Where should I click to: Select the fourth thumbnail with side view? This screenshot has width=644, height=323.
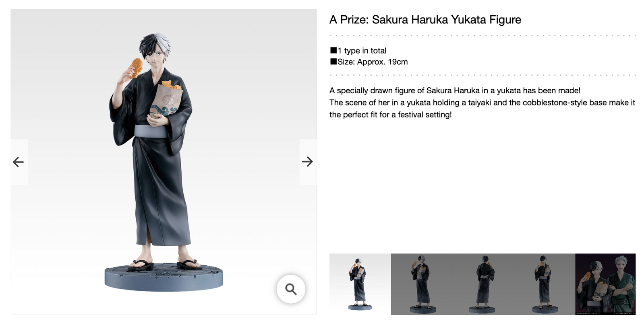tap(545, 284)
